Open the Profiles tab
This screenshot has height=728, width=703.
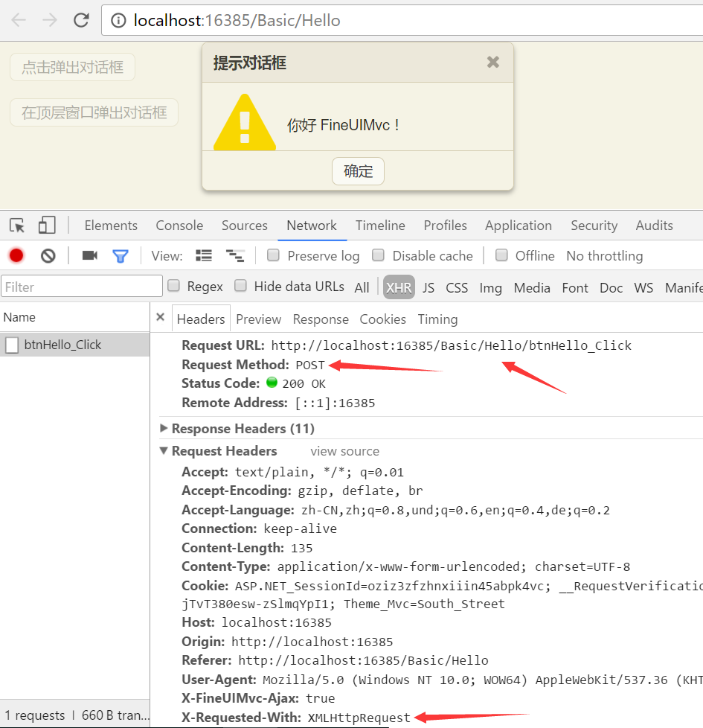tap(446, 226)
